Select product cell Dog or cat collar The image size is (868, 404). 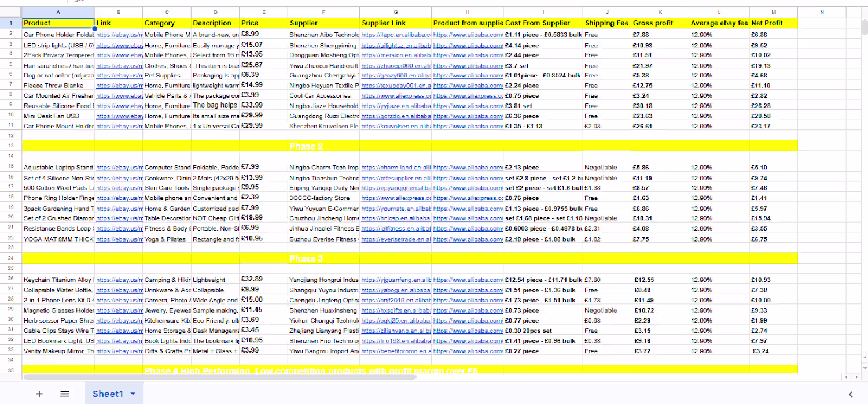point(58,75)
